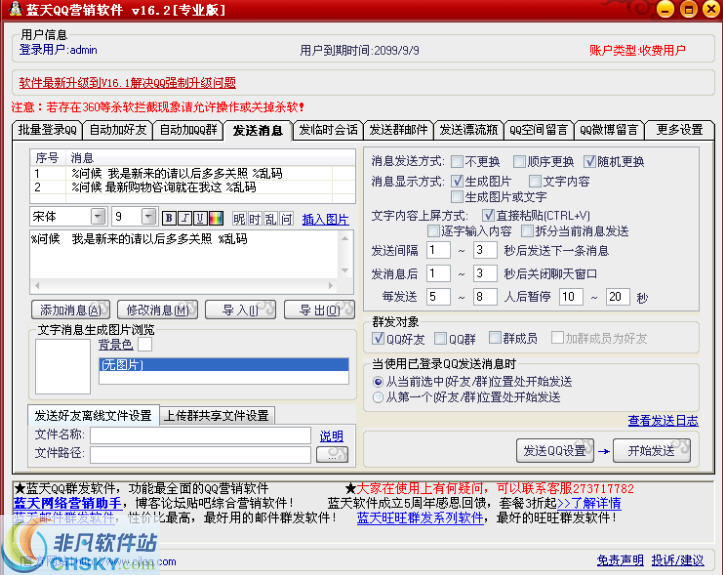Open QQ空间留言 tab
Screen dimensions: 723x575
[x=539, y=130]
